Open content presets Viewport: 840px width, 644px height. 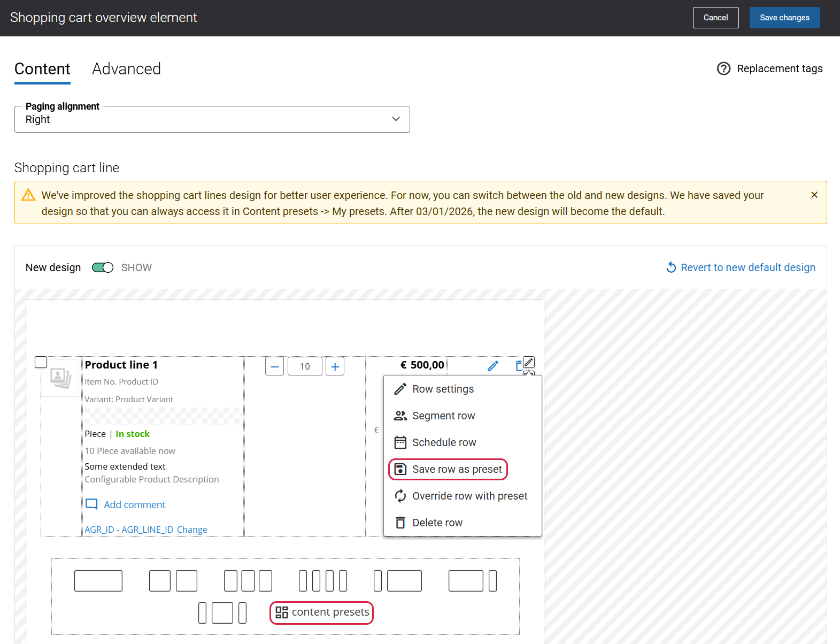tap(322, 612)
